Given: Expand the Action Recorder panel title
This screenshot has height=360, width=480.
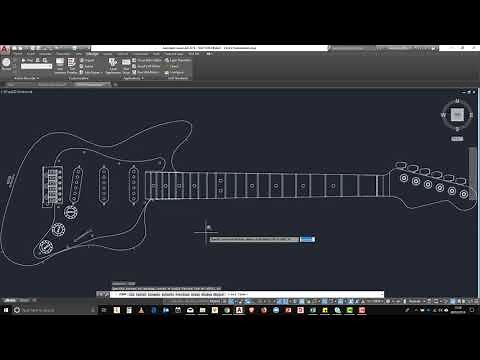Looking at the screenshot, I should (26, 78).
